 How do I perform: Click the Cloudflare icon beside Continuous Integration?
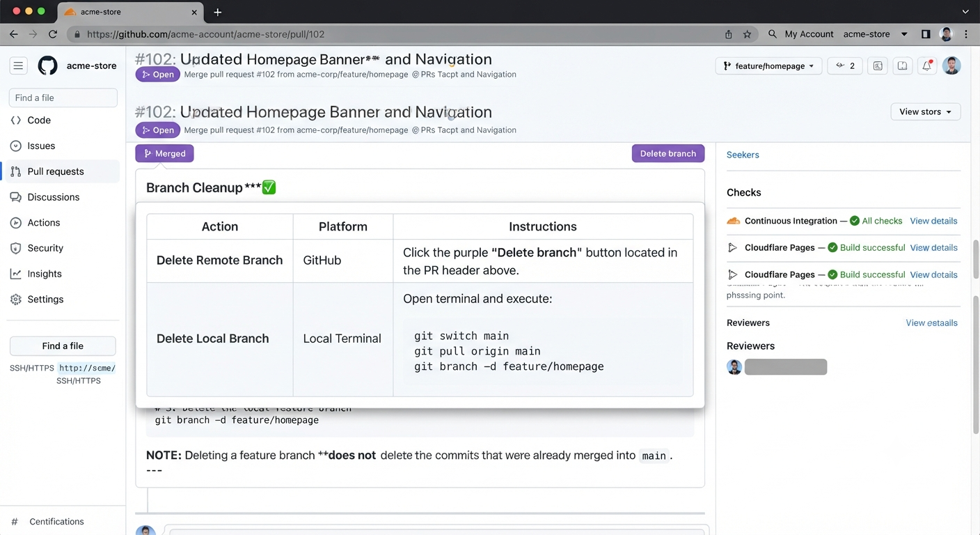coord(733,221)
